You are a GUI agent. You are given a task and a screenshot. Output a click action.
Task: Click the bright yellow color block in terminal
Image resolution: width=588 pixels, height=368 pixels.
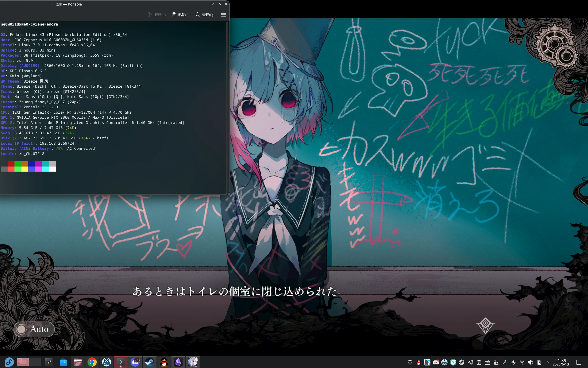(x=25, y=169)
